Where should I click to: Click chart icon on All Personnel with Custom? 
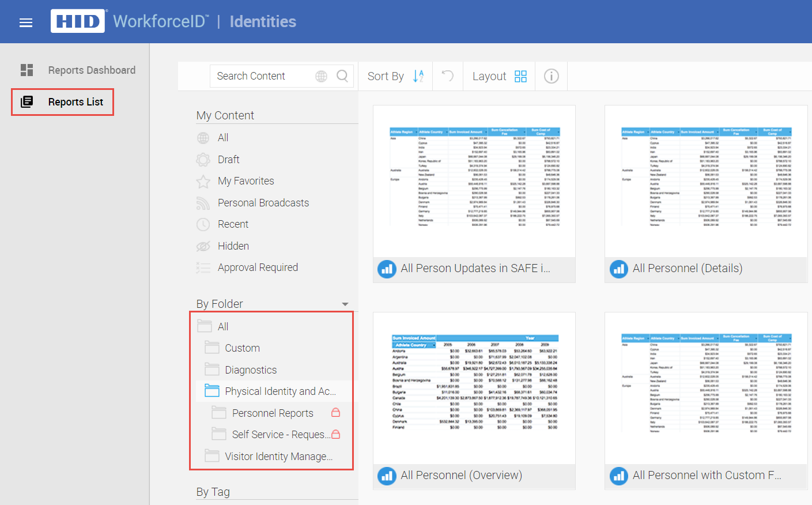coord(619,476)
